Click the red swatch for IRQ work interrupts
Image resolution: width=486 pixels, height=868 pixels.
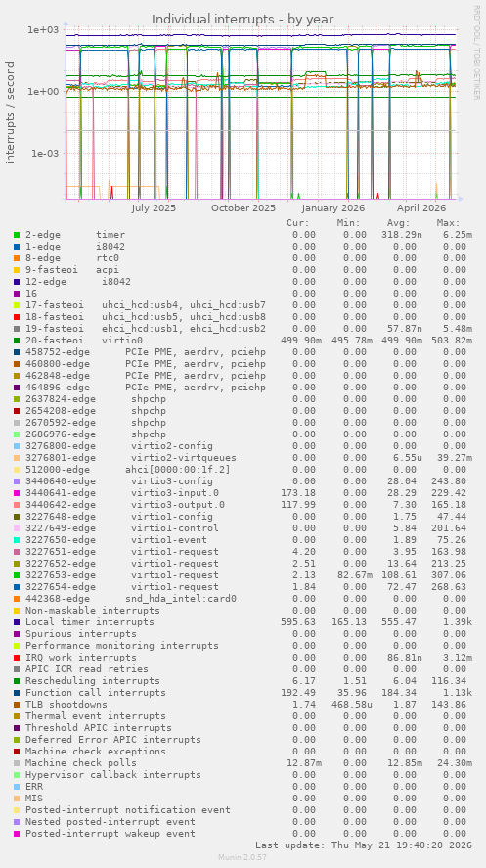pos(17,658)
